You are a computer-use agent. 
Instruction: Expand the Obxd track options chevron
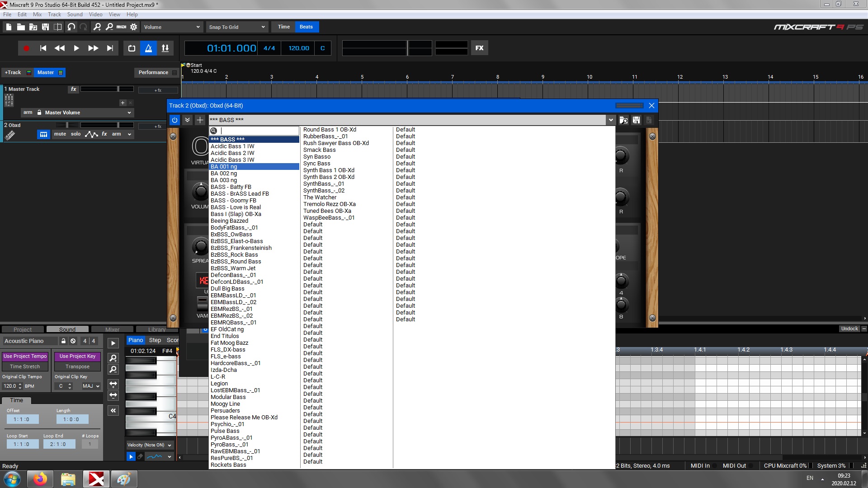(129, 134)
